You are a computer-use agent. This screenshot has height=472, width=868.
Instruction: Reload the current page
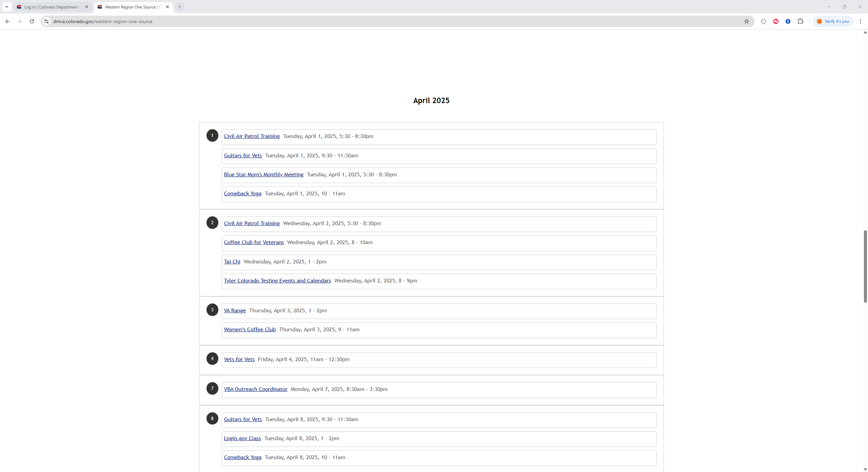pyautogui.click(x=32, y=21)
